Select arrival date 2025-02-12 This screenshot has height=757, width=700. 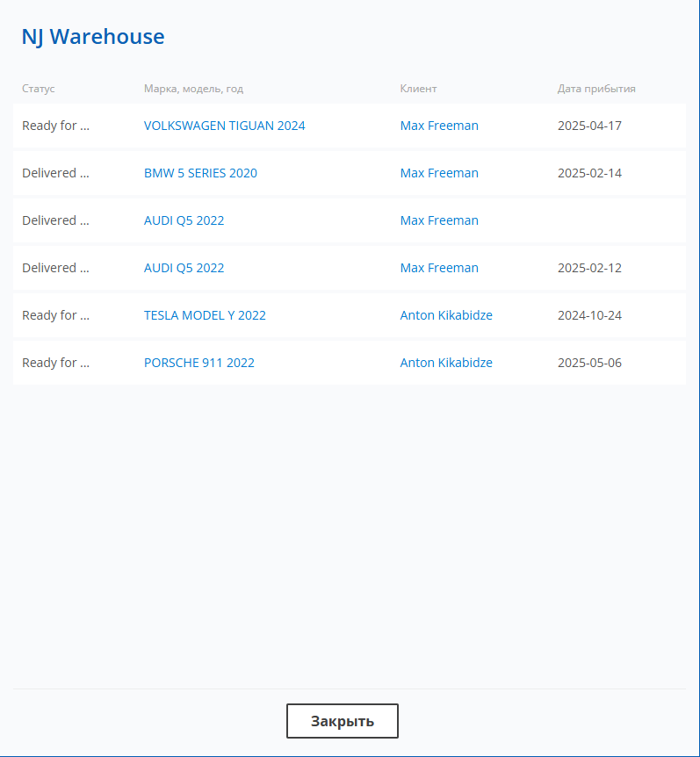(x=589, y=268)
